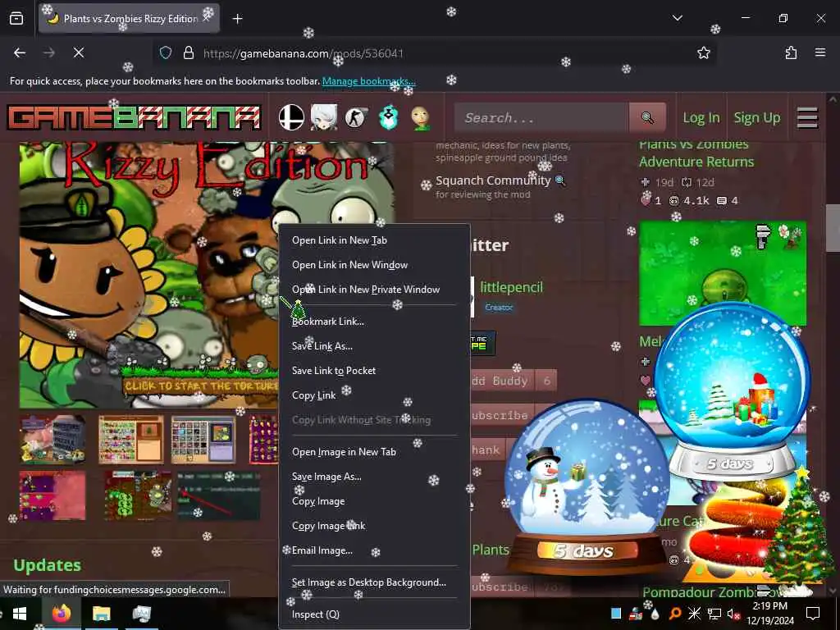This screenshot has width=840, height=630.
Task: Click the muted volume tray icon
Action: [733, 614]
